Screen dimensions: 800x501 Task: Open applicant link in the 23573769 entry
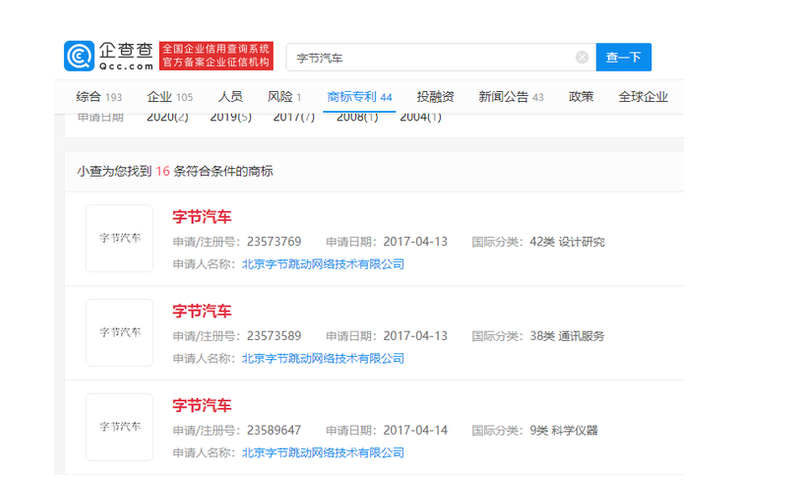pos(323,264)
